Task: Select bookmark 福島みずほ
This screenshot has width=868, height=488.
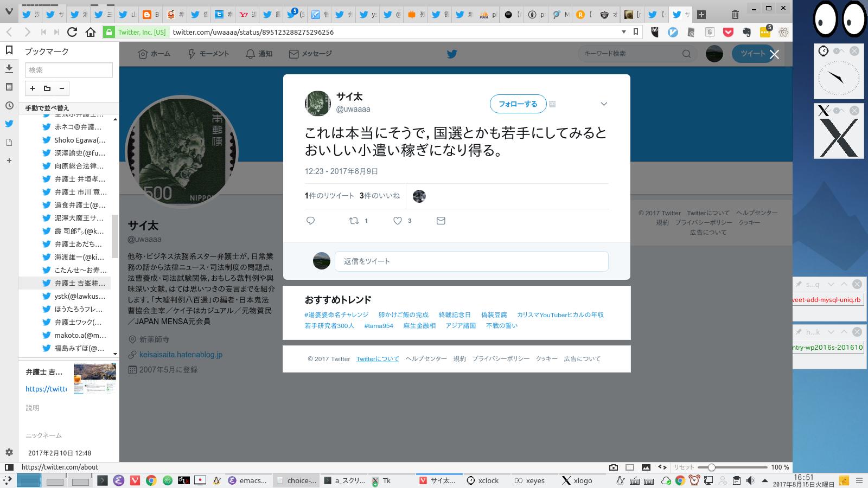Action: [65, 348]
